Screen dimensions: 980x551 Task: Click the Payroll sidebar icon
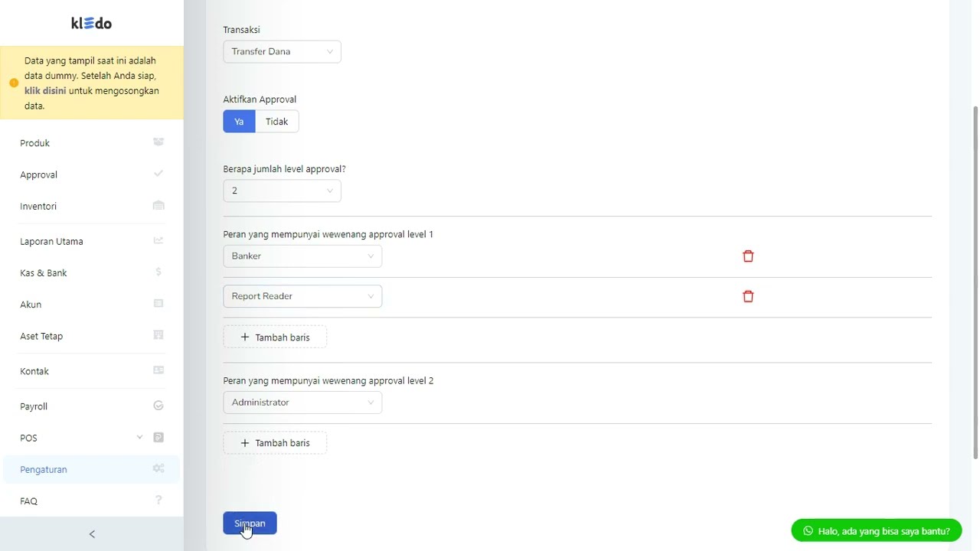click(x=158, y=406)
